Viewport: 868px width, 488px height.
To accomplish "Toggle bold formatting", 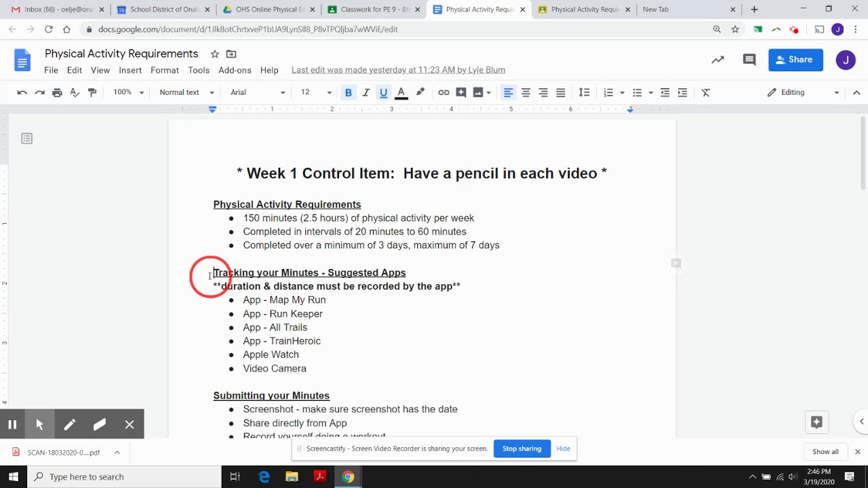I will 349,92.
